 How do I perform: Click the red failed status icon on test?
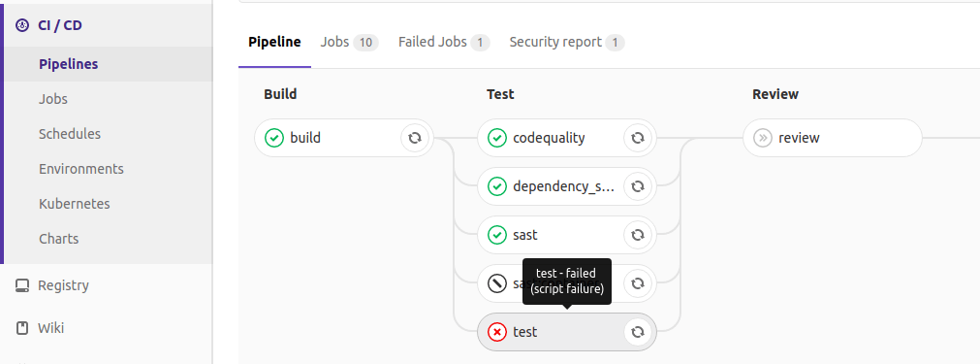pyautogui.click(x=497, y=332)
